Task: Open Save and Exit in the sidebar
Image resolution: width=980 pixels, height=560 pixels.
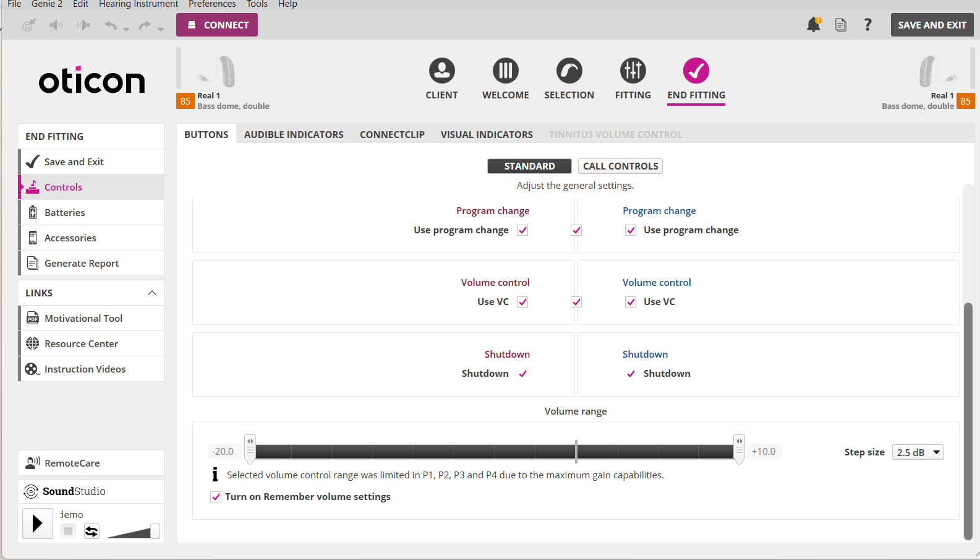Action: tap(92, 162)
